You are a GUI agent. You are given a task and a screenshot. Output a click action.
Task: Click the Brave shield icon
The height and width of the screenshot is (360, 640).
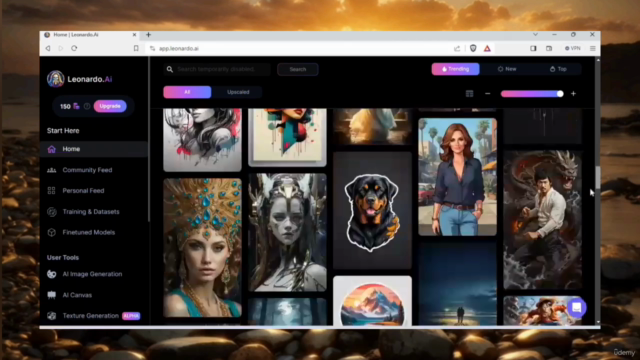click(x=473, y=48)
